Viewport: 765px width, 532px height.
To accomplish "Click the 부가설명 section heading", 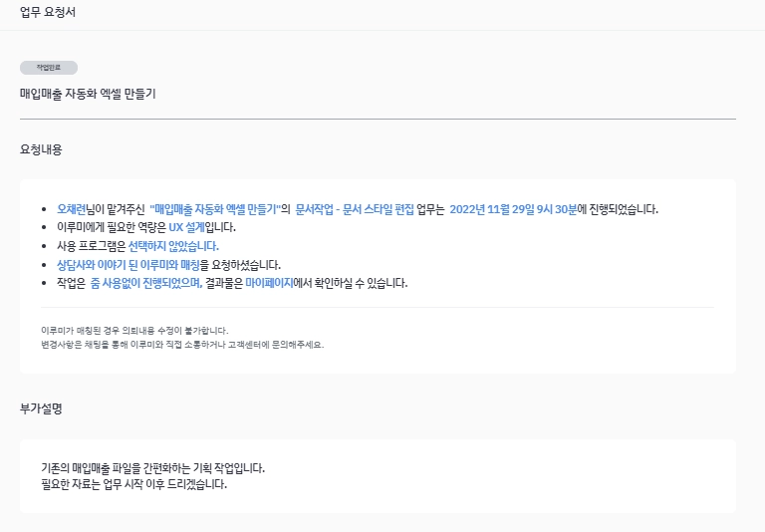I will coord(41,408).
